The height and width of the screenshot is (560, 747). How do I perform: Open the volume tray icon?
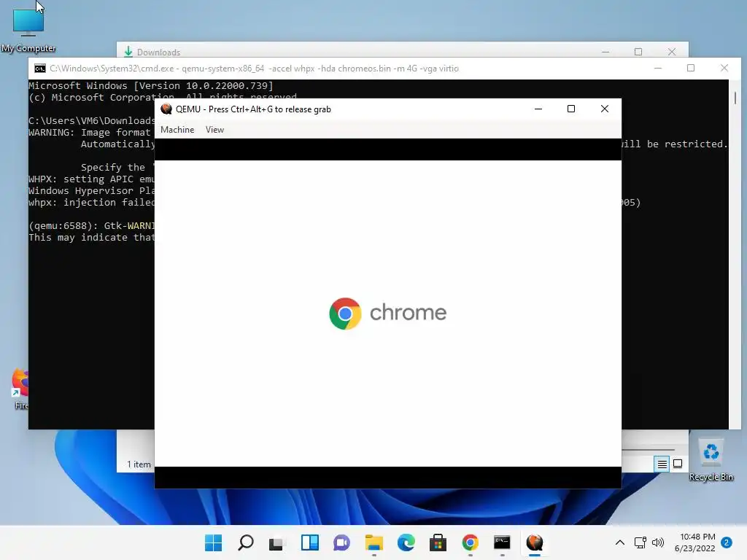(x=658, y=542)
